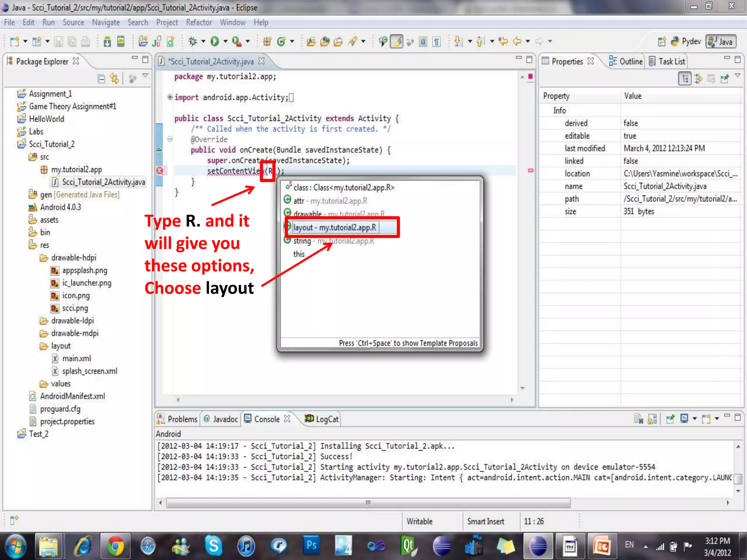Open Display Selected Console dropdown arrow

pyautogui.click(x=694, y=419)
